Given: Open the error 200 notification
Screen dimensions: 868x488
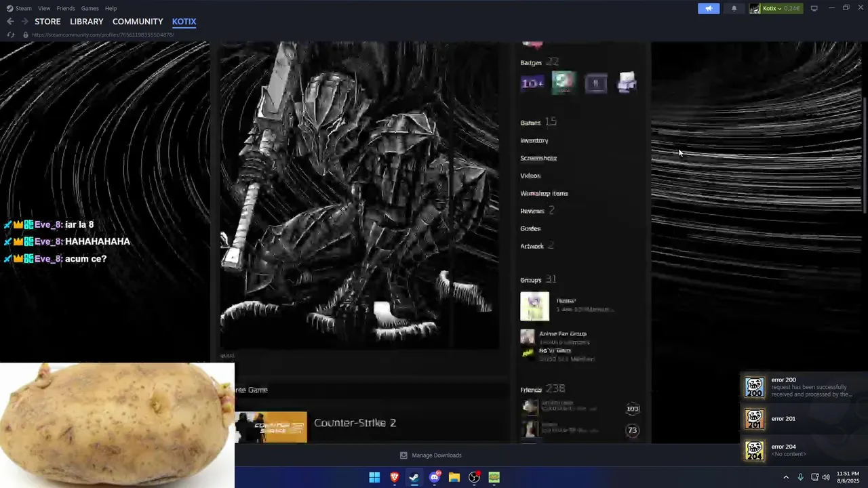Looking at the screenshot, I should [802, 387].
